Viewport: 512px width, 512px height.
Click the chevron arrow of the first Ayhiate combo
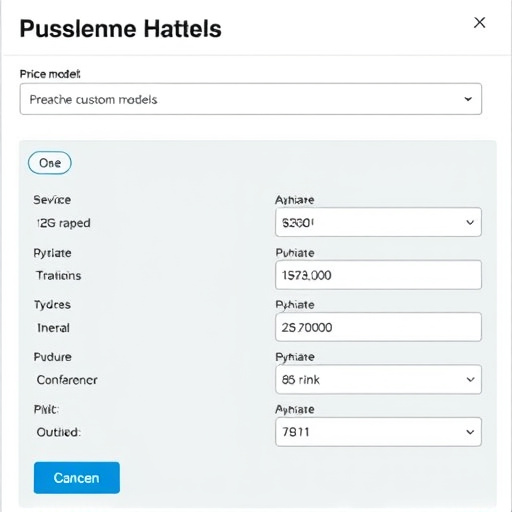point(470,222)
